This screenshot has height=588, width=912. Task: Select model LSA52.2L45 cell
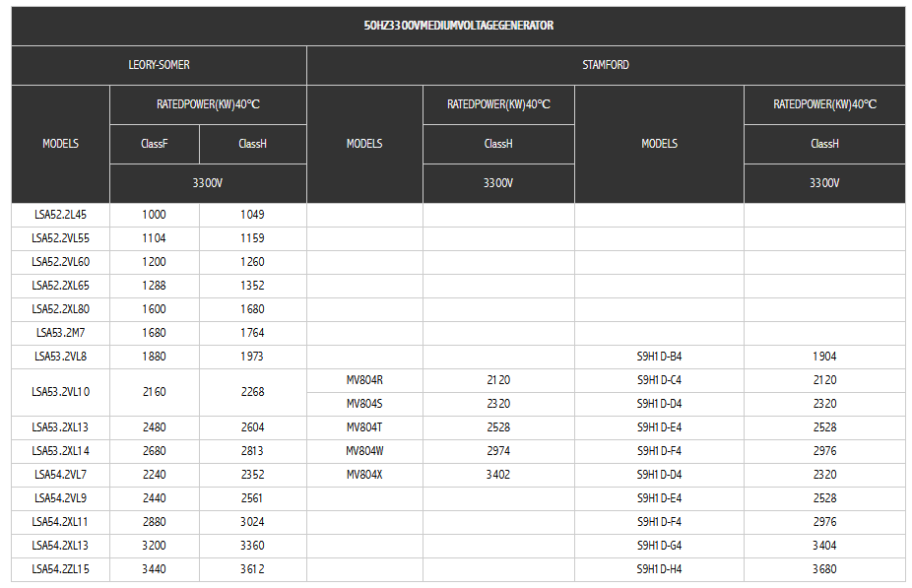60,215
